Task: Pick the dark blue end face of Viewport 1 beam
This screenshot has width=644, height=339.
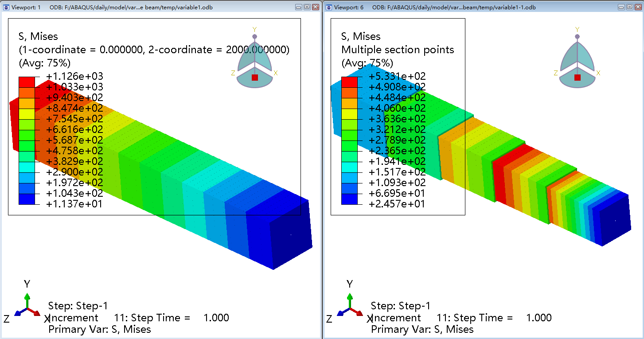Action: point(291,235)
